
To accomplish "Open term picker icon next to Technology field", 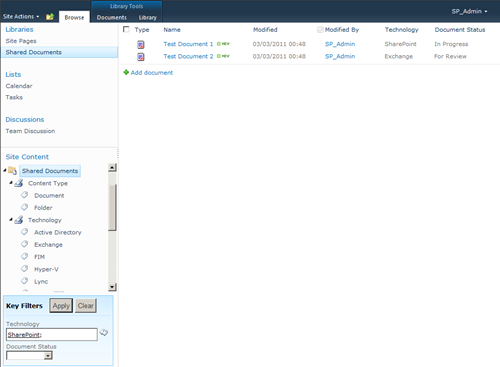I will [104, 333].
